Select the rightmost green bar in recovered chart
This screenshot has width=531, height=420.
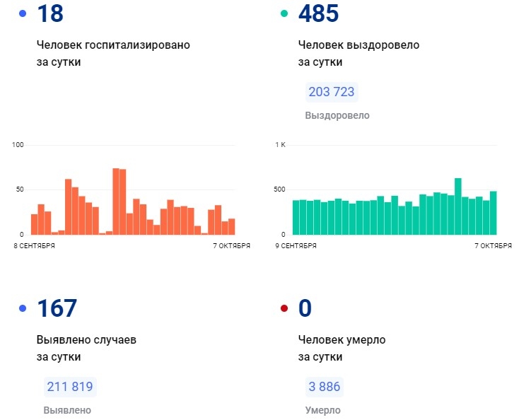tap(493, 212)
